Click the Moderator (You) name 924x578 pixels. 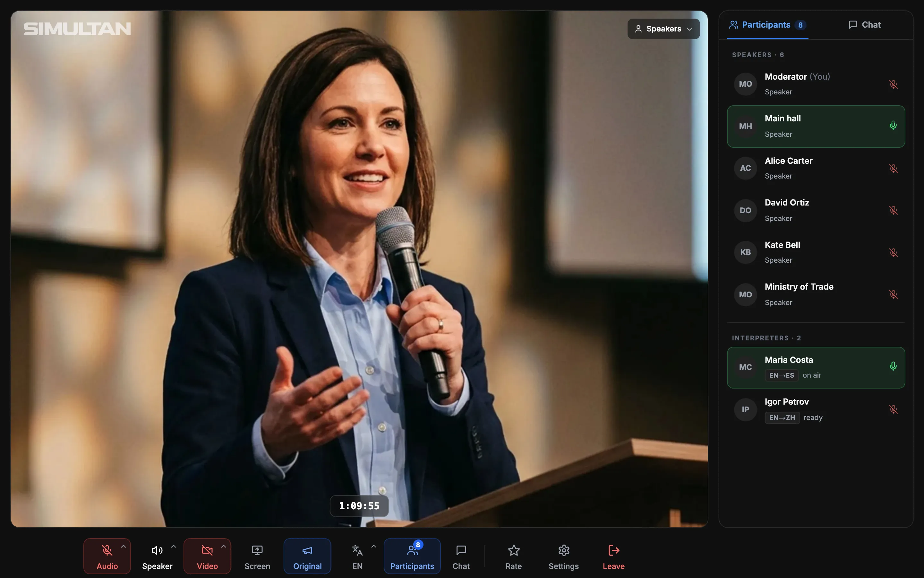coord(797,77)
